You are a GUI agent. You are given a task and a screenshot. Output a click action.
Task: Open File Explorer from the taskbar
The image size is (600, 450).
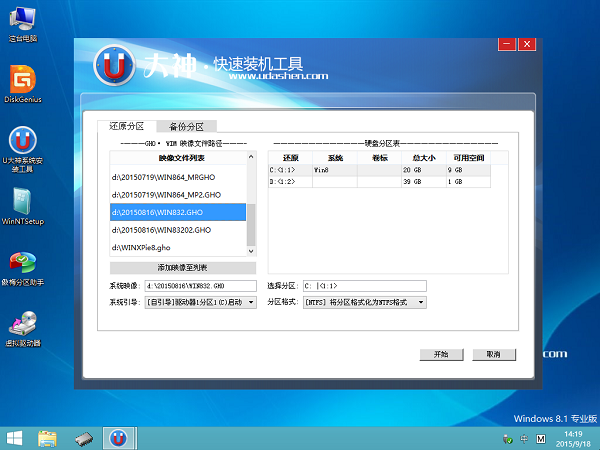point(47,437)
